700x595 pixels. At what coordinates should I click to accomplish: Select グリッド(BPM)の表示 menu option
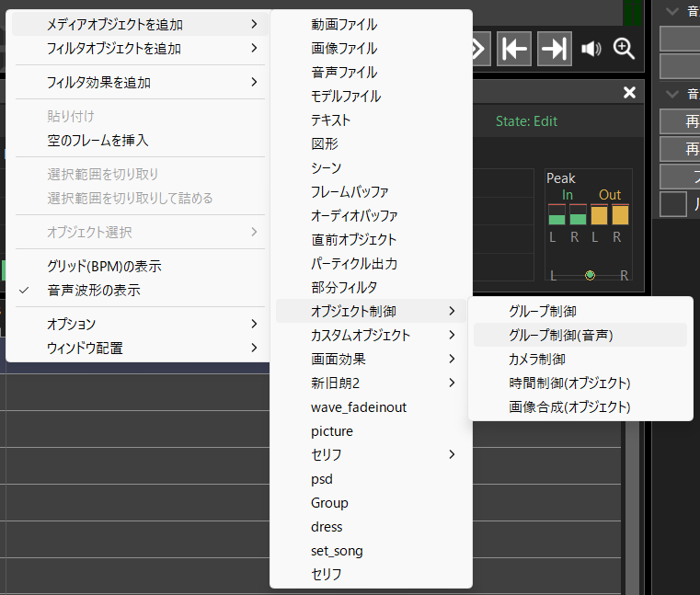pos(141,267)
